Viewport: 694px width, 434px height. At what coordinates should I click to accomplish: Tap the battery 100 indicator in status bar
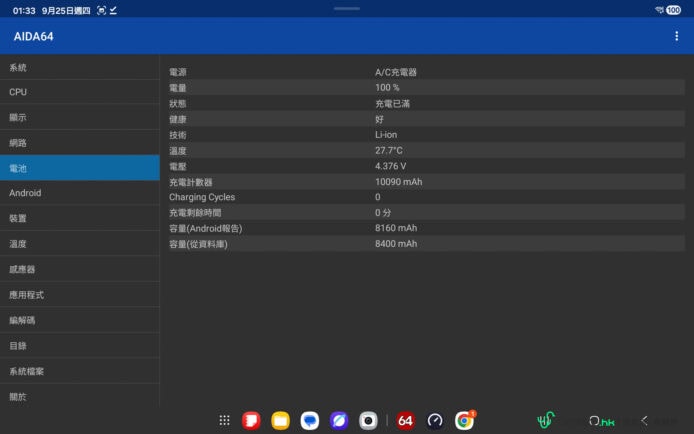(674, 10)
